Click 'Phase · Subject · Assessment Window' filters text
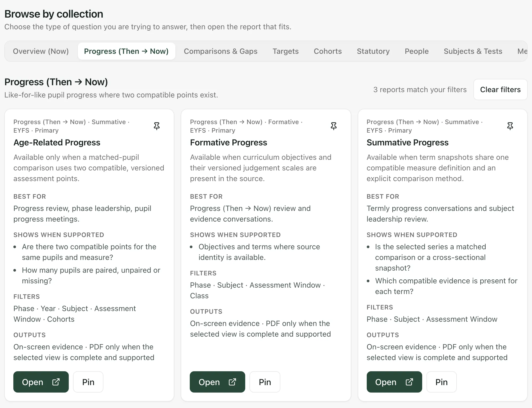Image resolution: width=532 pixels, height=408 pixels. tap(432, 319)
